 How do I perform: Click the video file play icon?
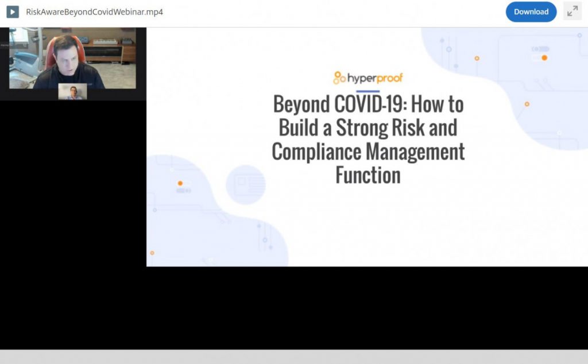(x=13, y=12)
